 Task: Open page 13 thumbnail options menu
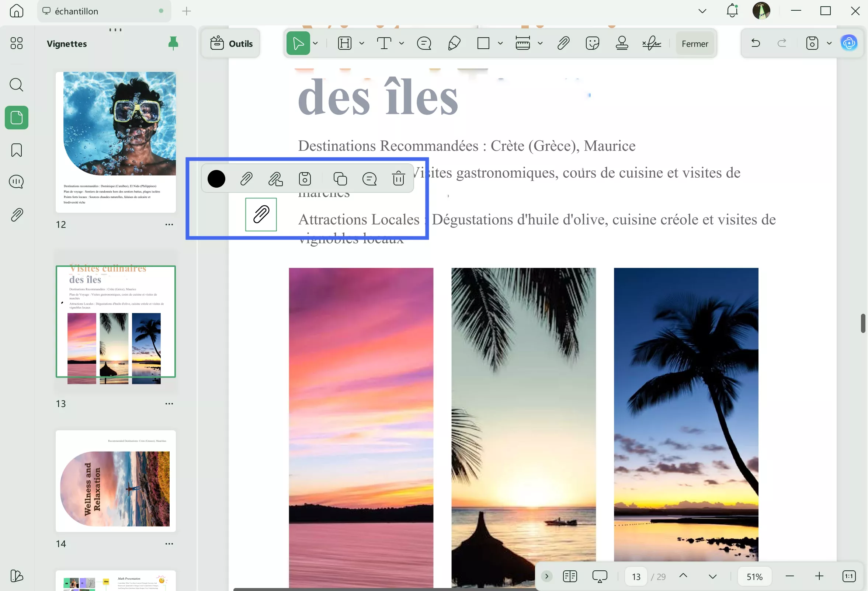point(169,404)
